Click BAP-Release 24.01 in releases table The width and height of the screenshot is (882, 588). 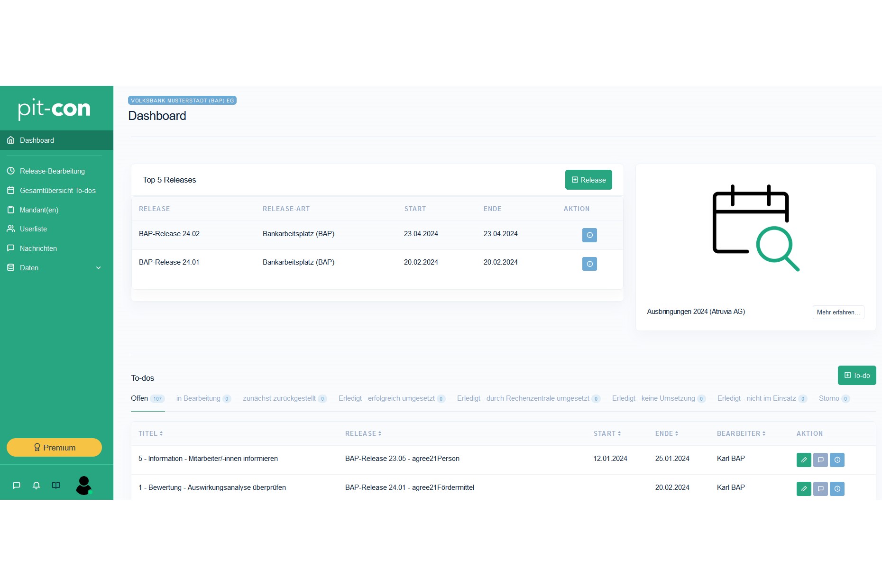tap(169, 262)
